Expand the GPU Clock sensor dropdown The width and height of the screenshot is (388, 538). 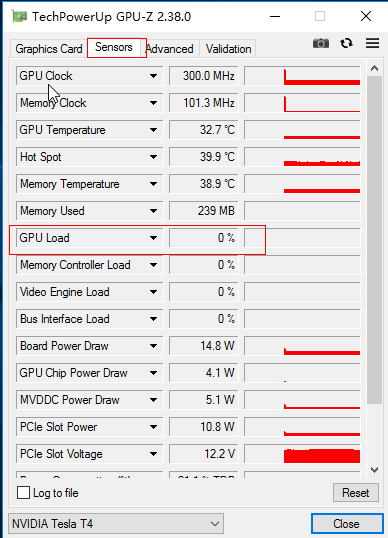153,76
